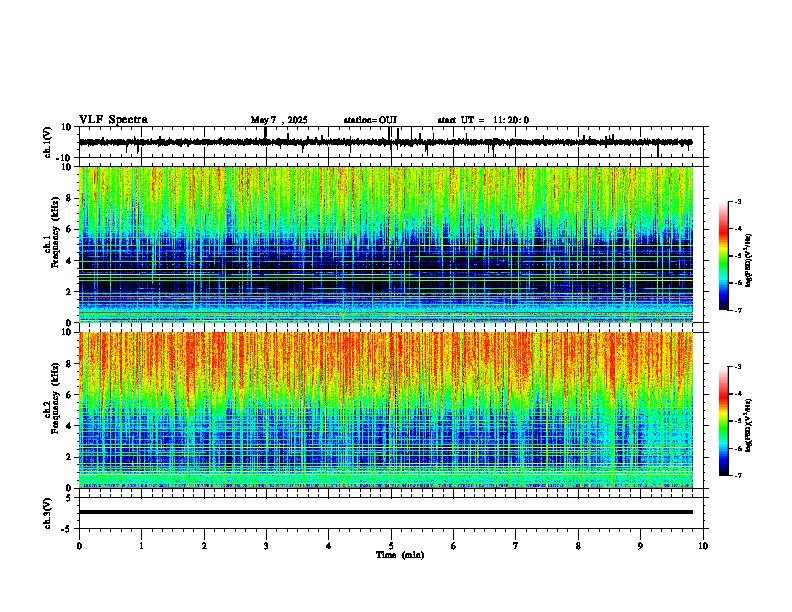Click the ch.1 voltage waveform trace

point(386,142)
